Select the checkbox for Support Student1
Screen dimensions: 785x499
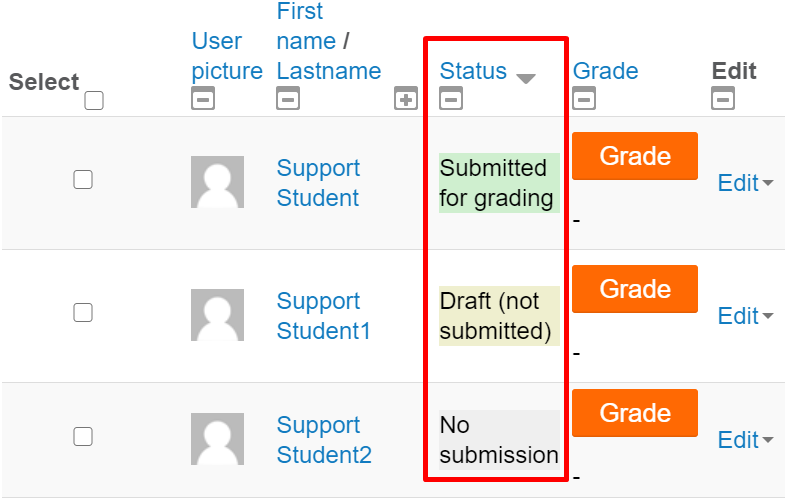[x=83, y=313]
